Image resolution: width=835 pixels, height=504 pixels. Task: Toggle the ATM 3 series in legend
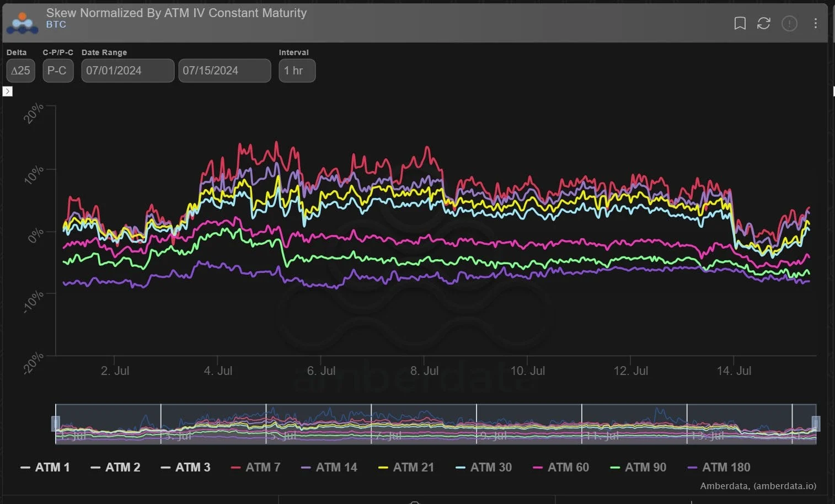click(x=185, y=467)
